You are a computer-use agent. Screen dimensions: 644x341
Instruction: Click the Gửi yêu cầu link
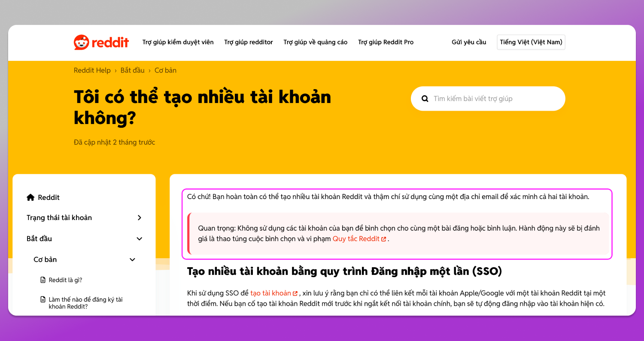click(469, 42)
